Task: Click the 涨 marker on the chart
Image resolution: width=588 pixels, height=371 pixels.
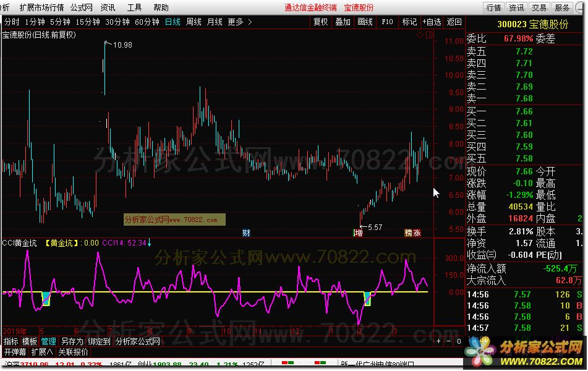Action: point(417,233)
